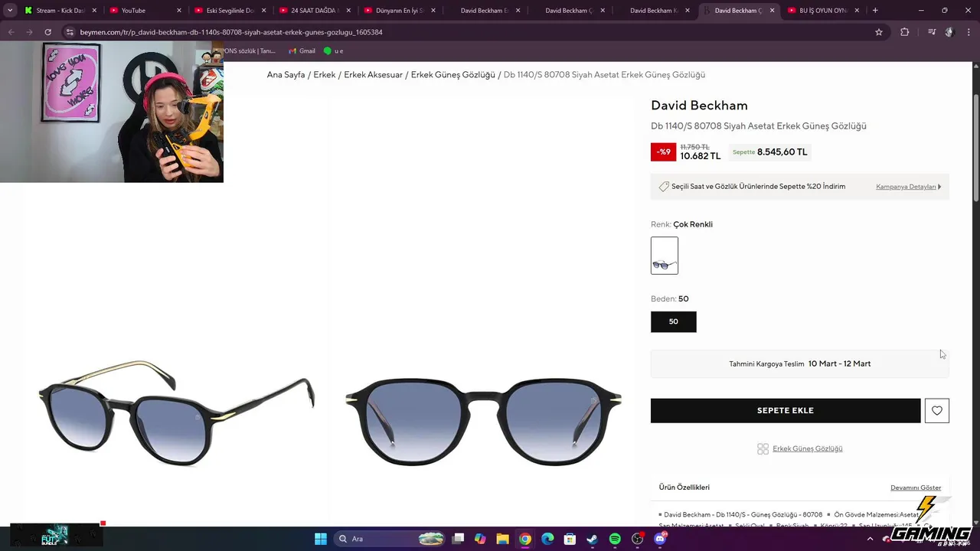
Task: Open Windows Start menu
Action: (x=321, y=539)
